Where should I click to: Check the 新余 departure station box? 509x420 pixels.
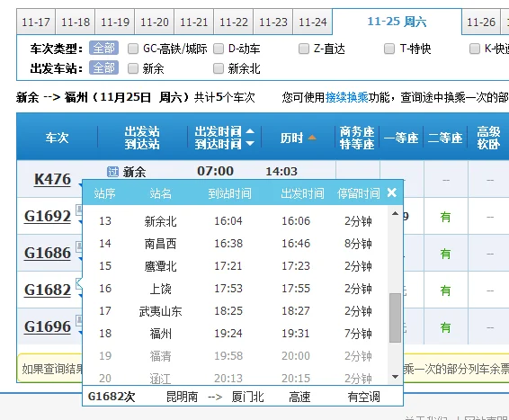133,68
